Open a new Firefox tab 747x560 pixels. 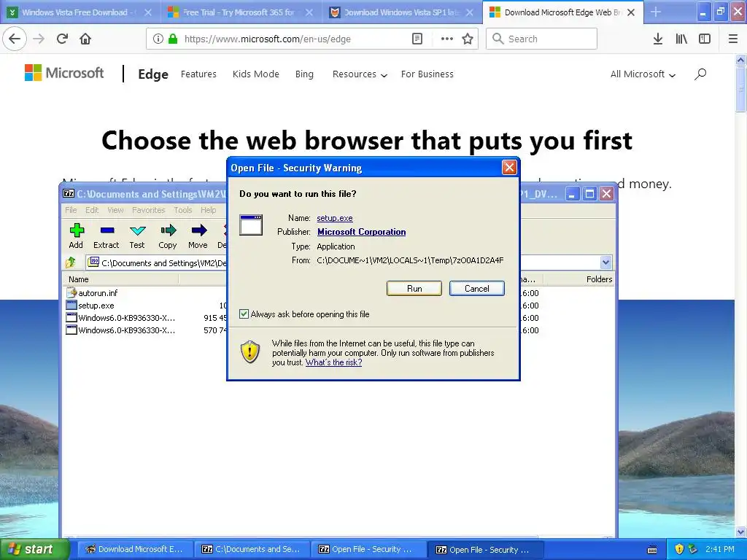pyautogui.click(x=656, y=12)
